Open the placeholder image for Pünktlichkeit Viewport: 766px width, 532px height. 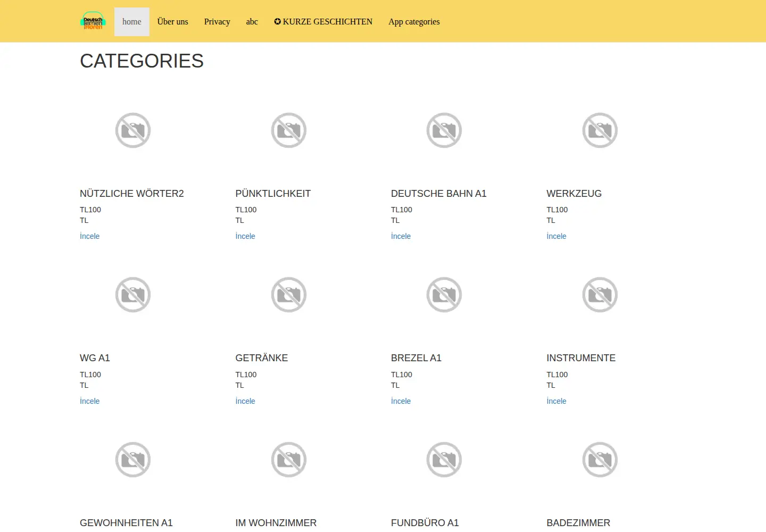289,130
